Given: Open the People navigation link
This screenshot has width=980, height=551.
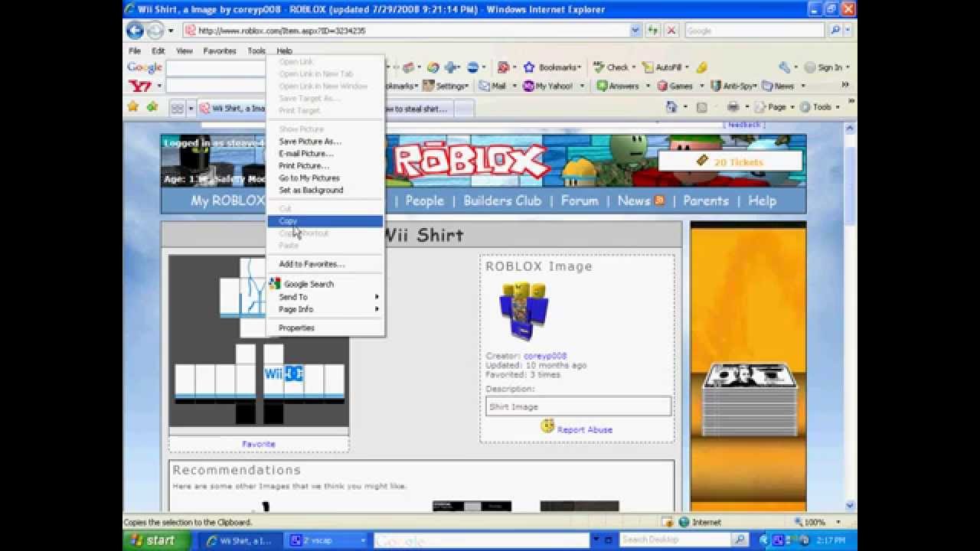Looking at the screenshot, I should click(425, 201).
